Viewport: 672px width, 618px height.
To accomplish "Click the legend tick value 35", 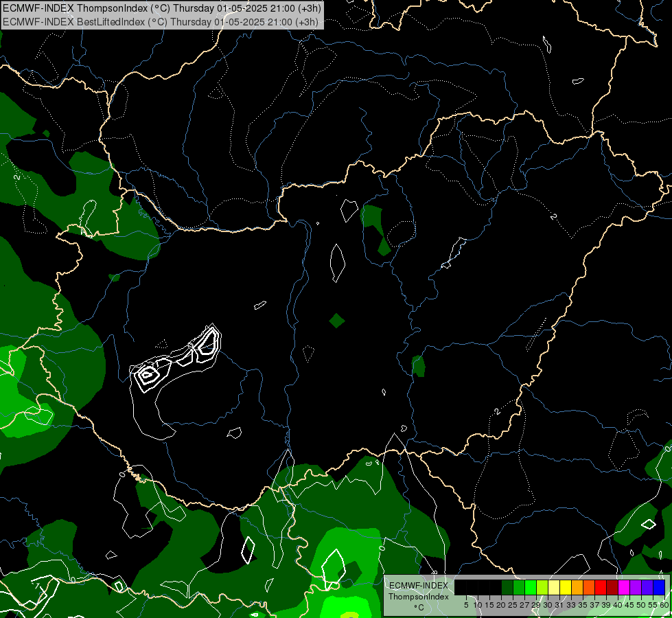I will (x=583, y=605).
